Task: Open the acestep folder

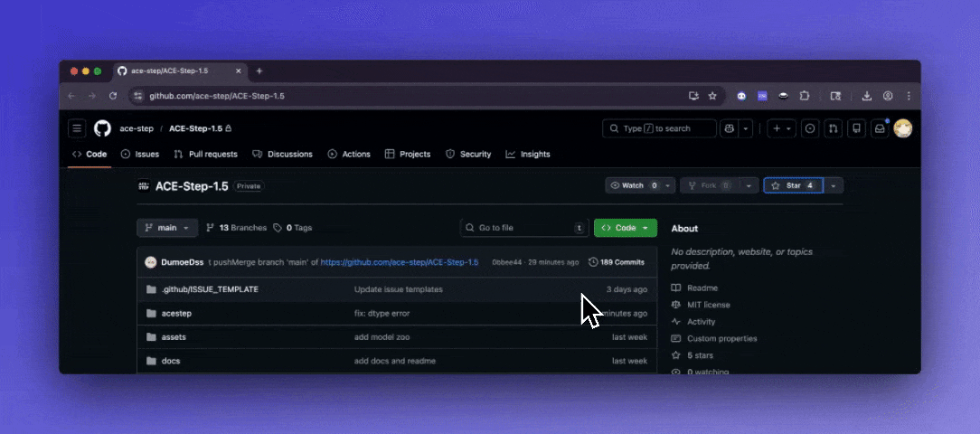Action: 176,314
